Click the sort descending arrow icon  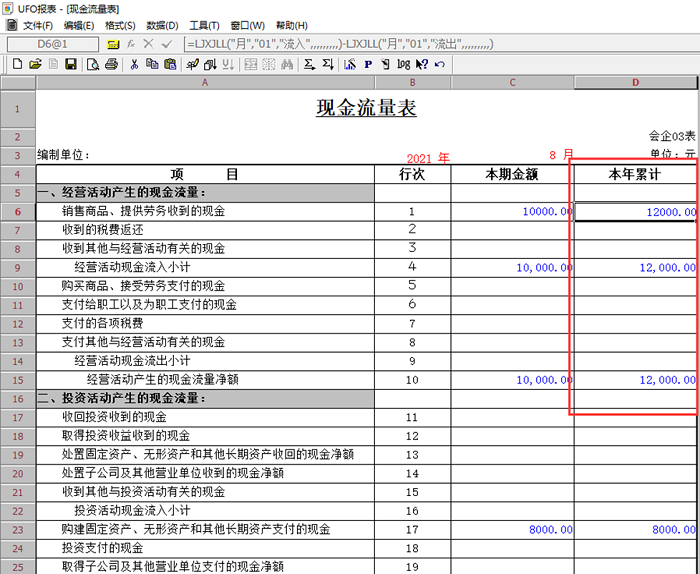coord(210,64)
